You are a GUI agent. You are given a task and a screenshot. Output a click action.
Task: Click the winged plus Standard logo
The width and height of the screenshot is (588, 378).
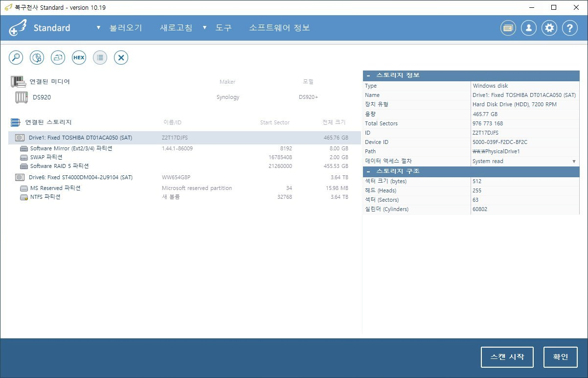click(x=18, y=28)
